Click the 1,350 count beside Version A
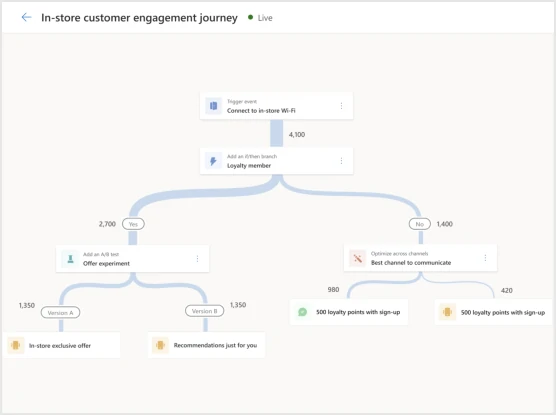556x415 pixels. coord(27,305)
